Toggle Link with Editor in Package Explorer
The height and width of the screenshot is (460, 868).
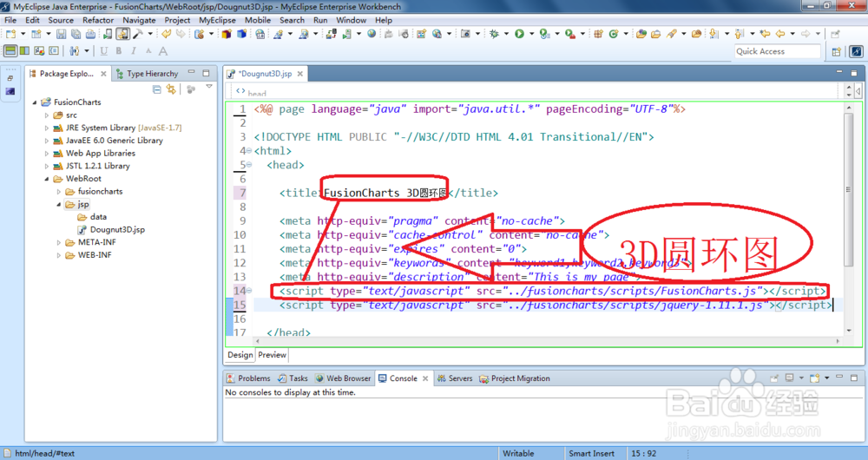pyautogui.click(x=171, y=89)
